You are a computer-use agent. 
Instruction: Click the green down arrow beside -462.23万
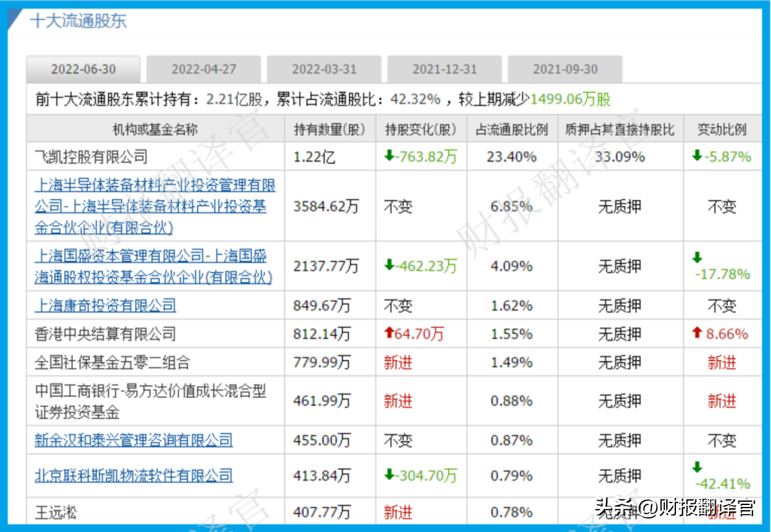point(389,265)
